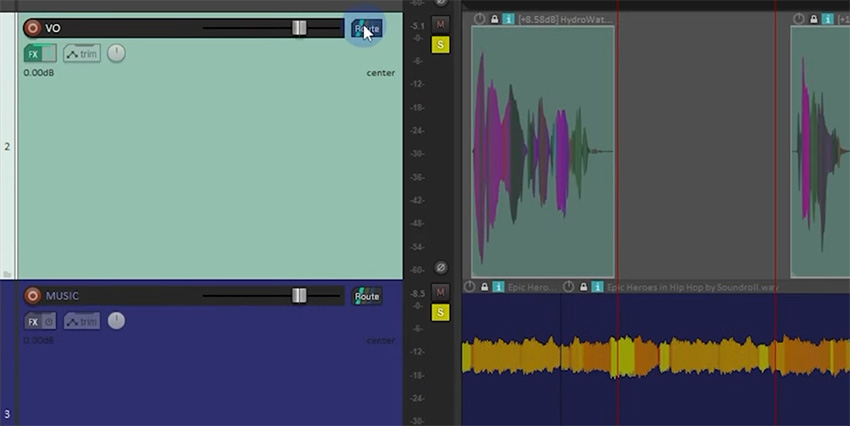The image size is (850, 426).
Task: Open the FX chain on VO track
Action: click(33, 54)
